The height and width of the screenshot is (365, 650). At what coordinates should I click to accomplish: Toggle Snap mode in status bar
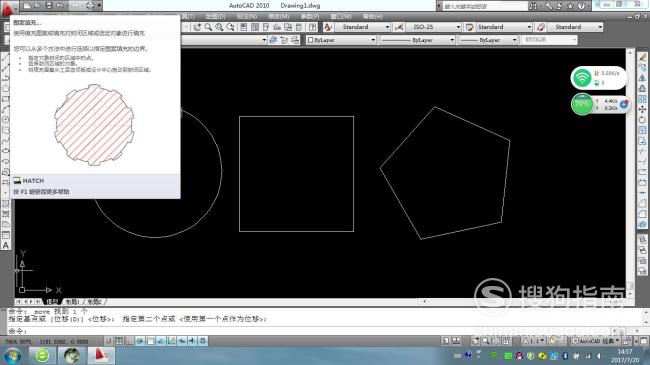pyautogui.click(x=108, y=341)
